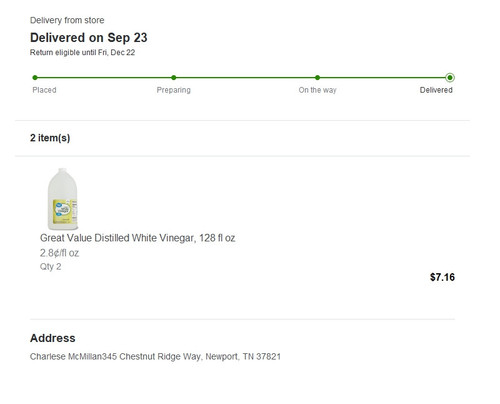Screen dimensions: 500x404
Task: Click the Placed label
Action: click(44, 90)
